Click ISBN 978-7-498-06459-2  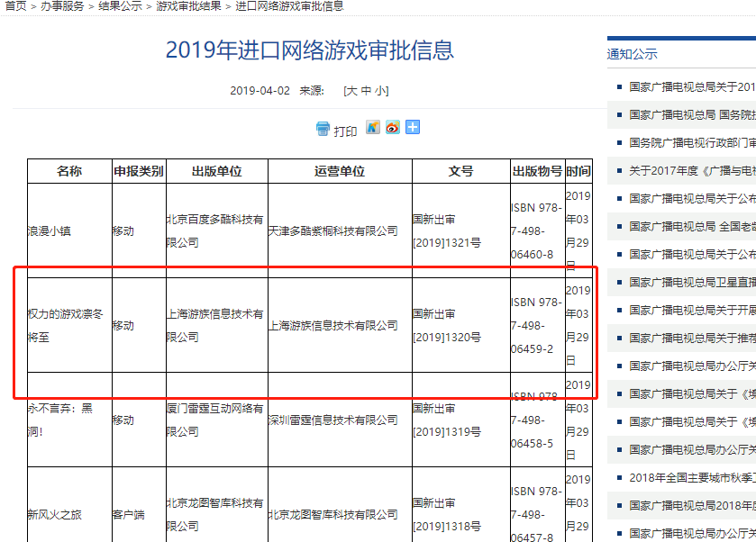coord(537,326)
